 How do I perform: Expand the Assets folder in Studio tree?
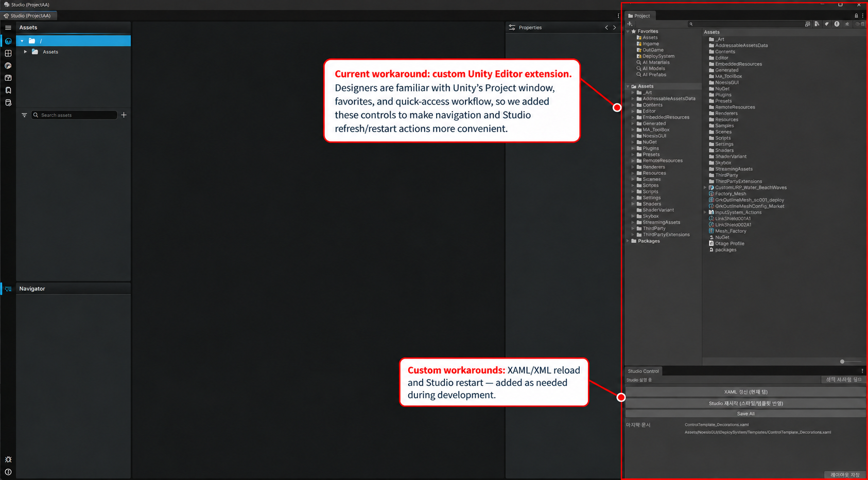25,52
